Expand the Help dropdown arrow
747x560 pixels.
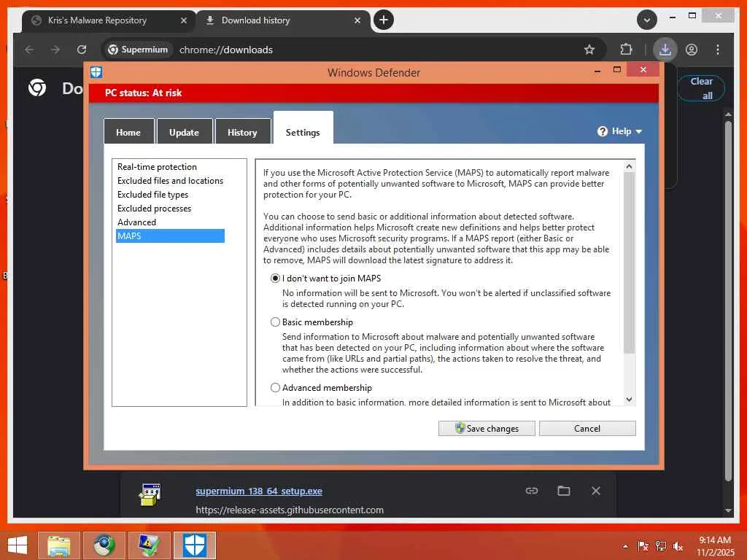point(639,131)
